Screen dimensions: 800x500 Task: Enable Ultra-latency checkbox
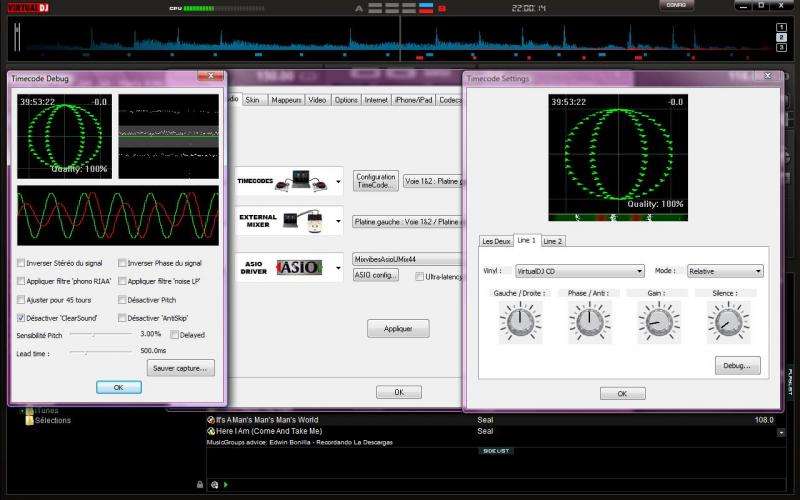pos(419,277)
